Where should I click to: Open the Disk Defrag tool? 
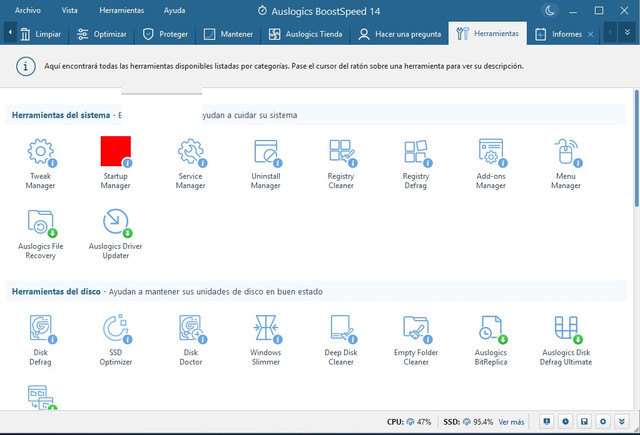pyautogui.click(x=40, y=340)
